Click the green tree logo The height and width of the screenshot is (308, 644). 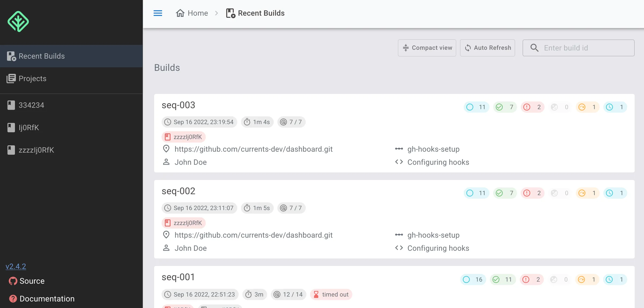click(x=18, y=21)
